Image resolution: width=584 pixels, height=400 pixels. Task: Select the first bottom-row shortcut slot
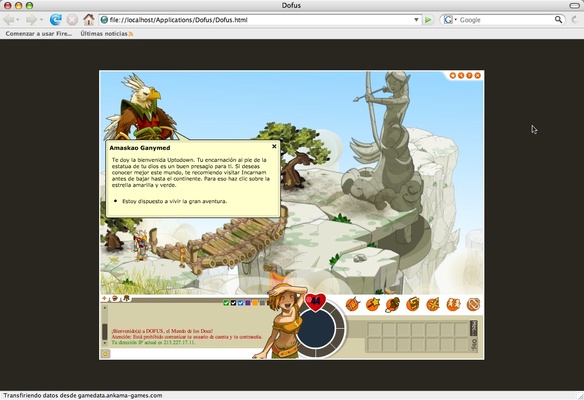click(375, 344)
